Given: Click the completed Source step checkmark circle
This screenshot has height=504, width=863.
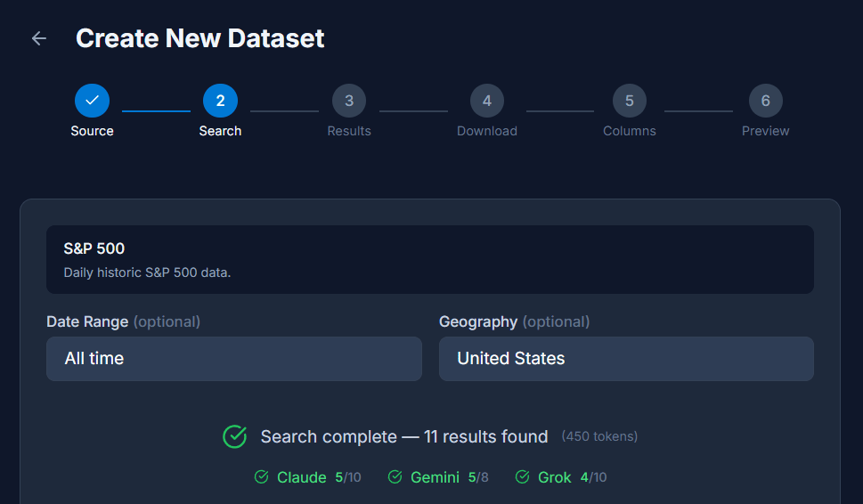Looking at the screenshot, I should [x=92, y=101].
